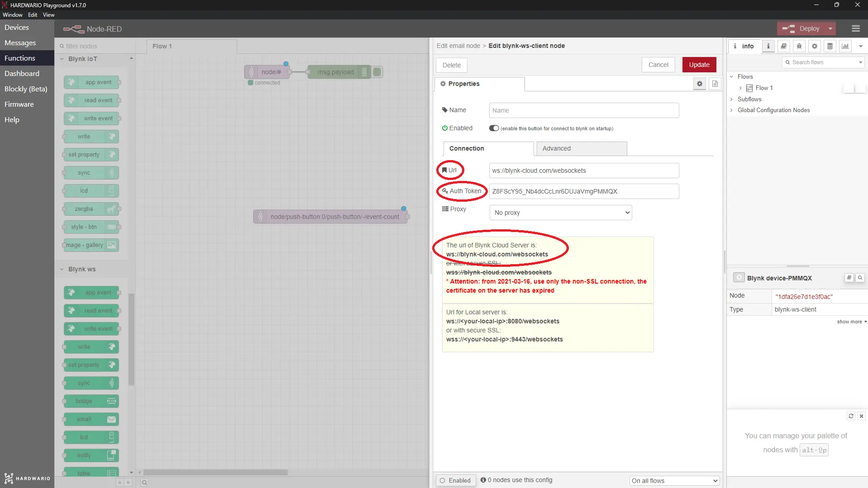Expand the Flow 1 tree item

[x=740, y=88]
